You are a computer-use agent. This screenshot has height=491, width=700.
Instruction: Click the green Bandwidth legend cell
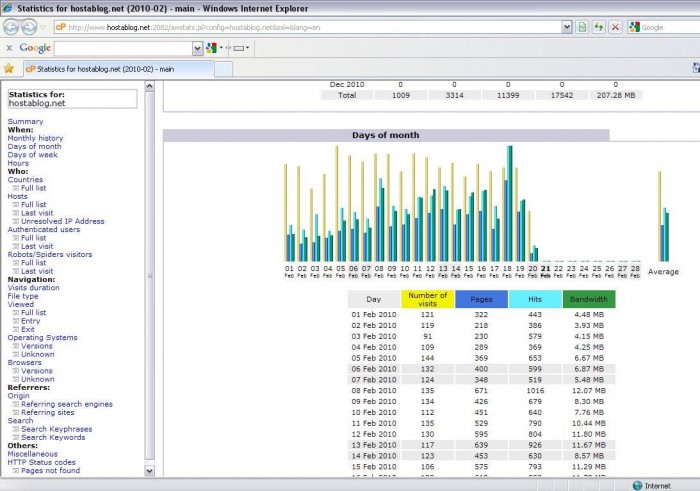[x=589, y=299]
